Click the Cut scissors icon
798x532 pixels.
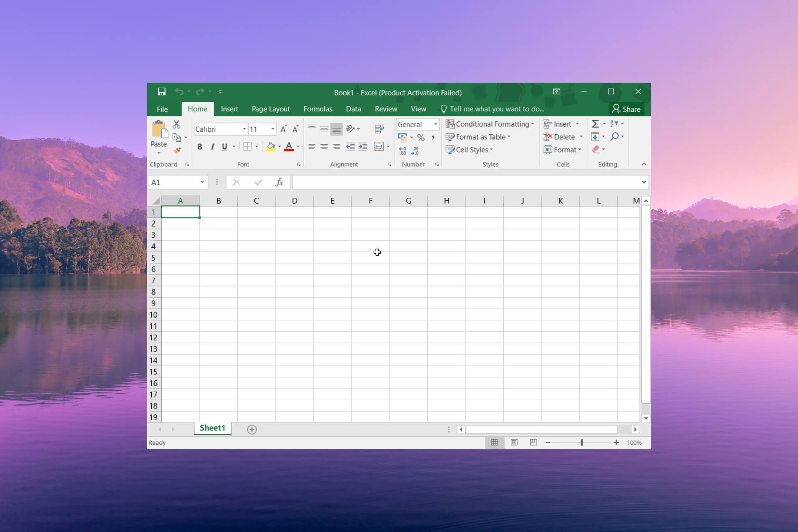click(177, 124)
